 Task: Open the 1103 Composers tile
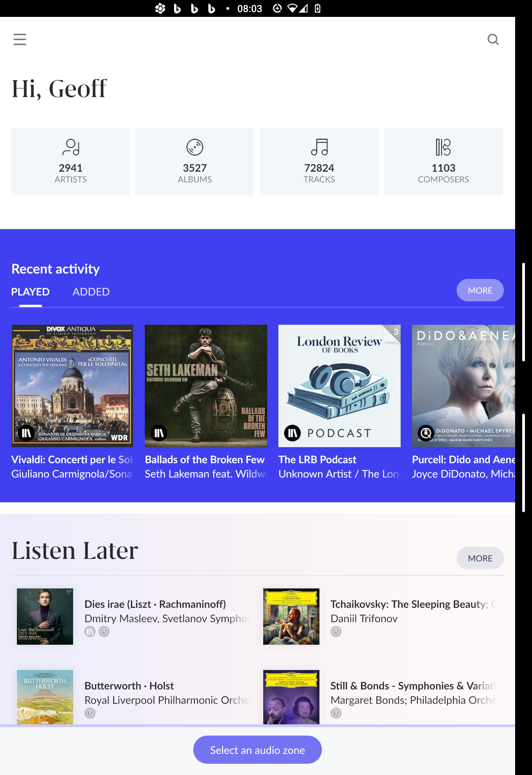click(x=443, y=161)
